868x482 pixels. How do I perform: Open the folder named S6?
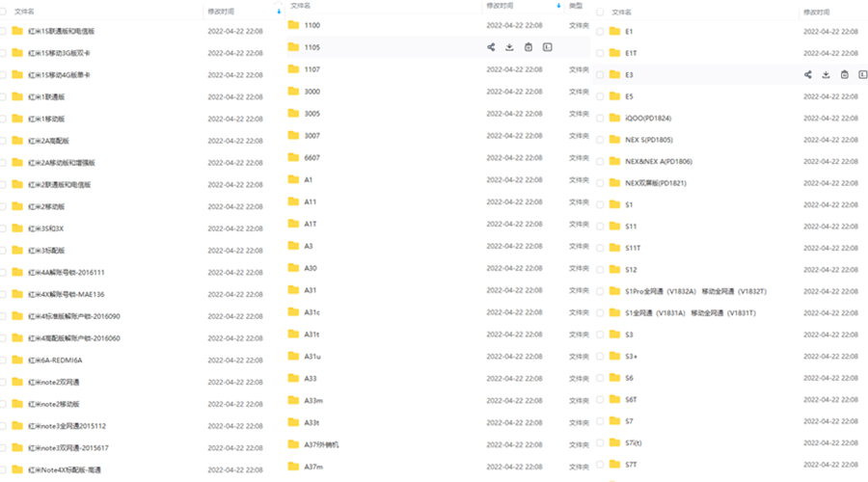coord(630,378)
